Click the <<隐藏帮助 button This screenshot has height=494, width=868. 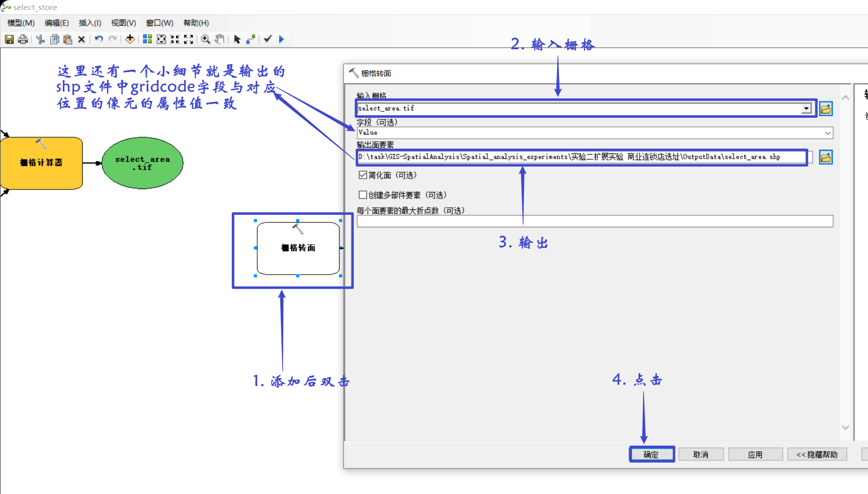pos(817,454)
